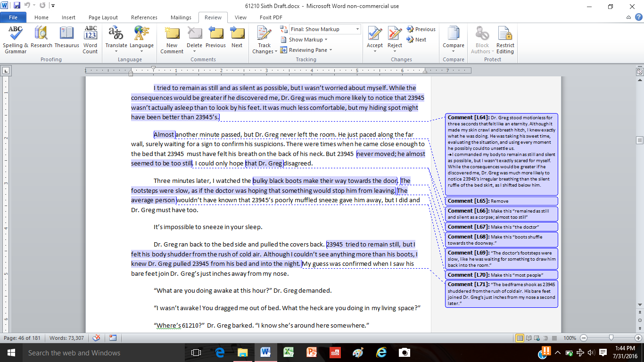This screenshot has width=644, height=362.
Task: Click the vertical scrollbar thumb
Action: 640,140
